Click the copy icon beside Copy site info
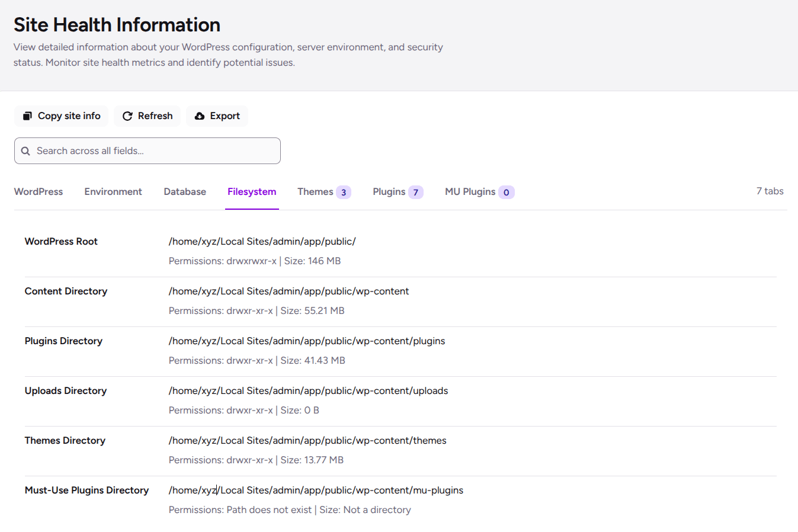This screenshot has height=532, width=798. [27, 116]
